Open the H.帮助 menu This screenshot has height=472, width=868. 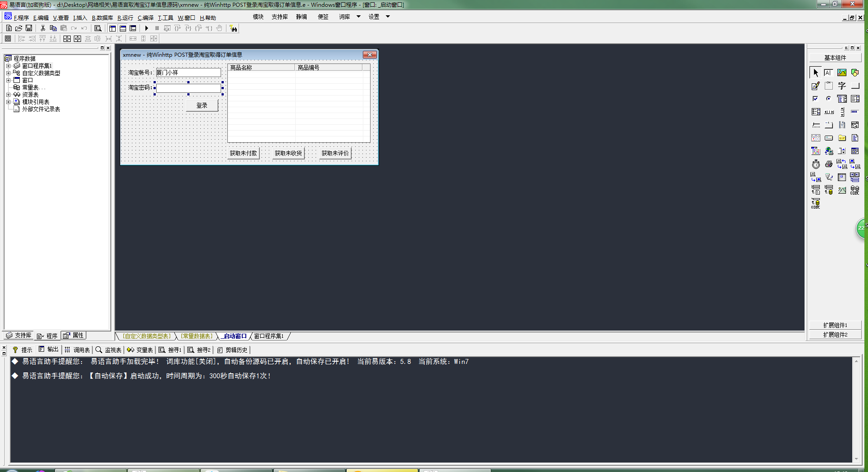208,18
